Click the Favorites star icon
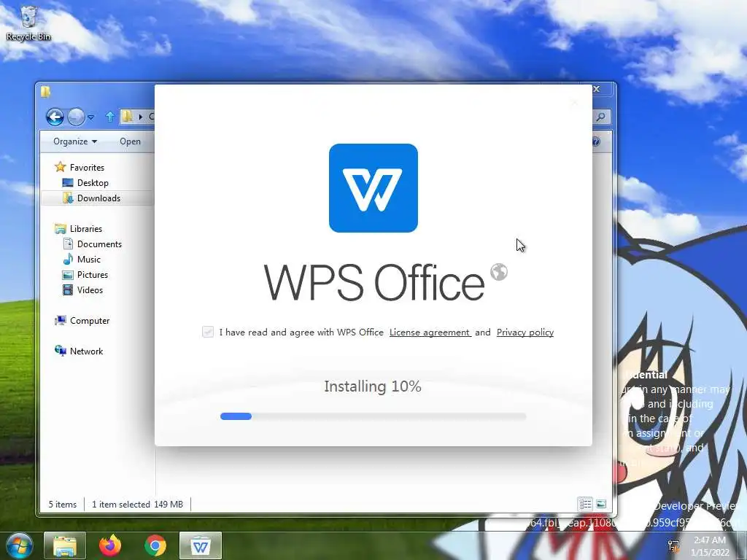Viewport: 747px width, 560px height. pyautogui.click(x=60, y=167)
